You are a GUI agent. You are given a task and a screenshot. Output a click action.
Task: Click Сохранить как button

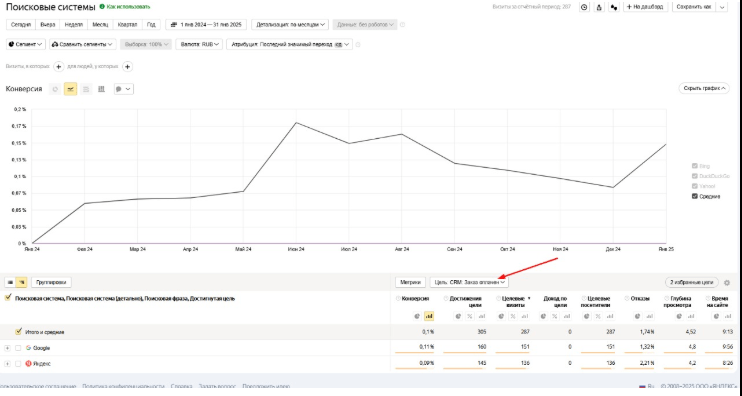tap(694, 7)
